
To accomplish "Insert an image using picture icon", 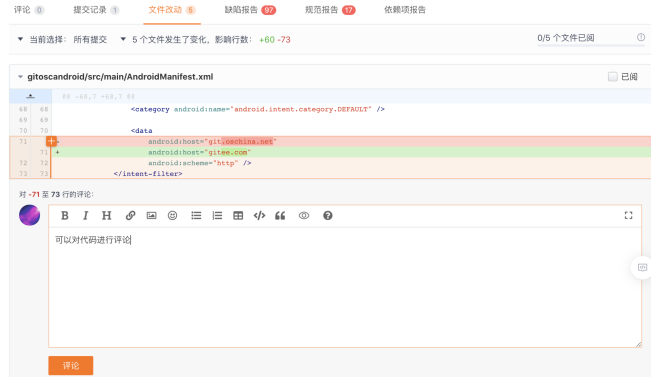I will click(152, 215).
